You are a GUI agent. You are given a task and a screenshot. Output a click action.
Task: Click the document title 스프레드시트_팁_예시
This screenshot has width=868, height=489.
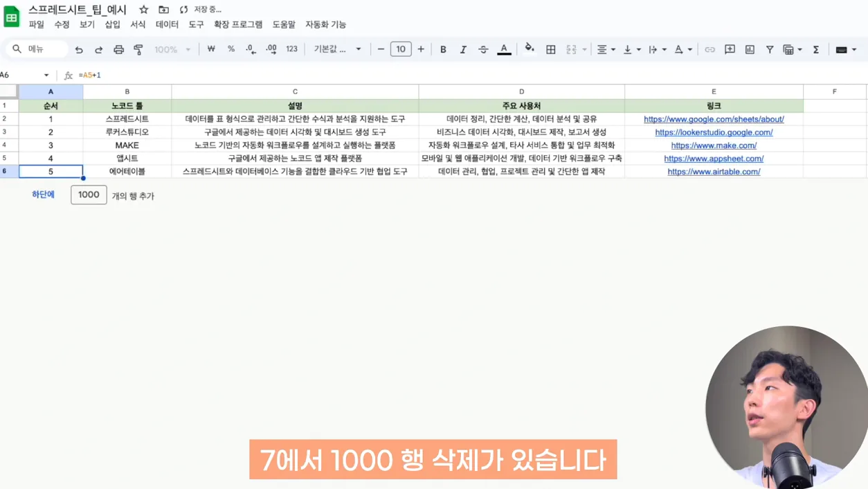point(78,10)
